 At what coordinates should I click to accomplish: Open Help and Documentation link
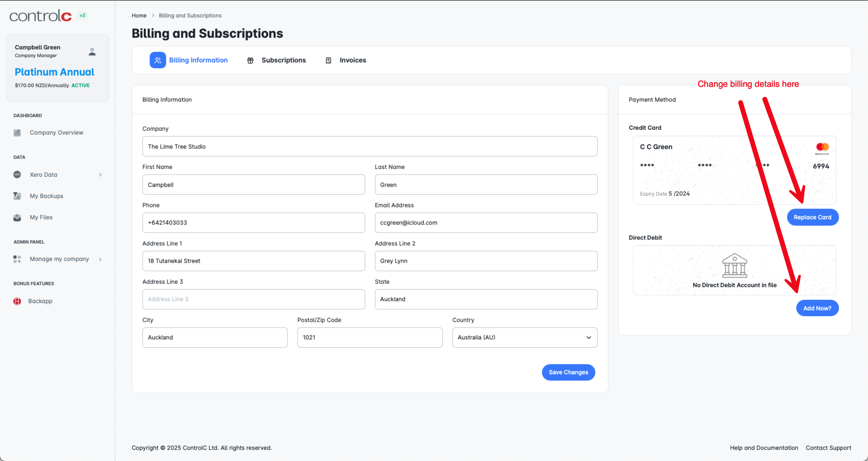pyautogui.click(x=764, y=447)
